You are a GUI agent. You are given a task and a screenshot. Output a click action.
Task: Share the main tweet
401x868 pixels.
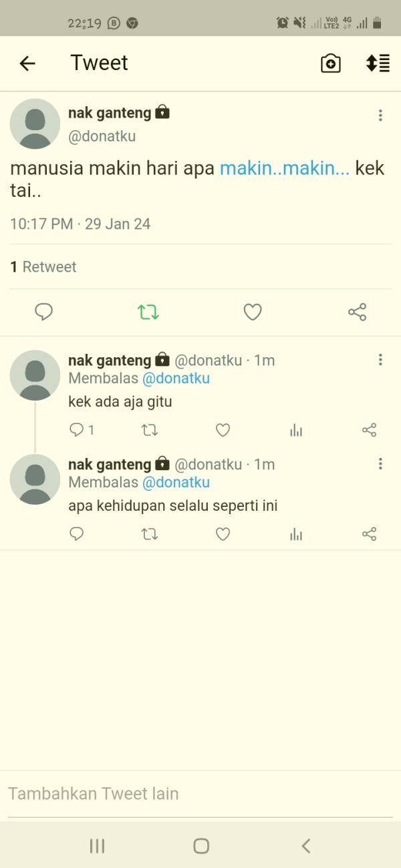tap(357, 312)
